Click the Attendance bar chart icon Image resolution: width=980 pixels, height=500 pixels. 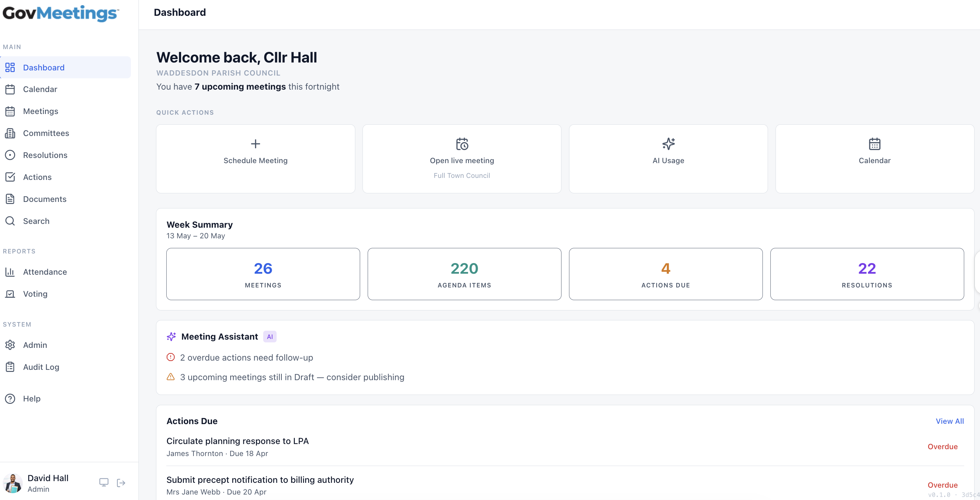pos(10,272)
